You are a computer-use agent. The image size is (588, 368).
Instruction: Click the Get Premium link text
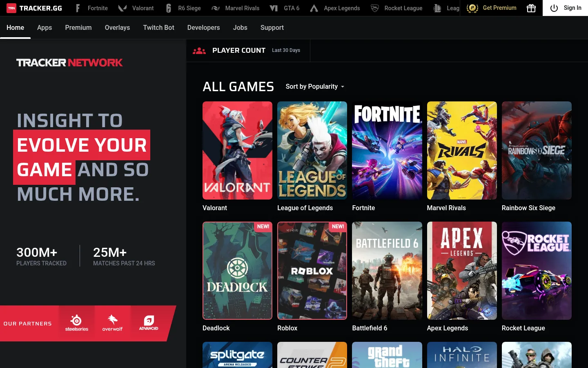(500, 8)
